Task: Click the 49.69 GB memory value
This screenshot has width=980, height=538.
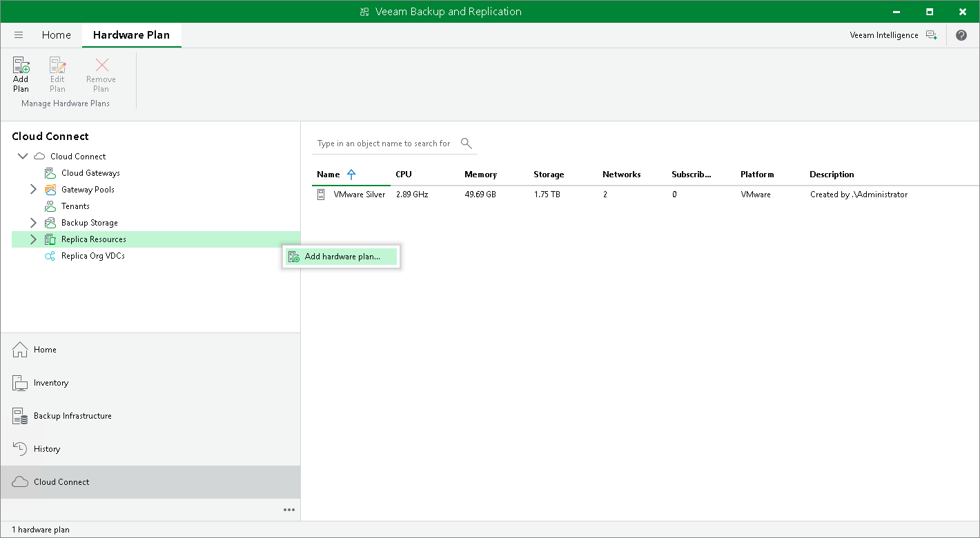Action: point(480,195)
